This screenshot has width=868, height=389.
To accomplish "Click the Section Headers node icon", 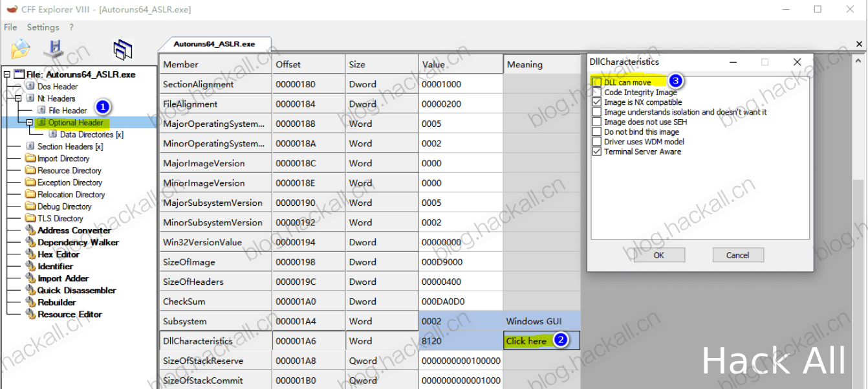I will pyautogui.click(x=30, y=147).
